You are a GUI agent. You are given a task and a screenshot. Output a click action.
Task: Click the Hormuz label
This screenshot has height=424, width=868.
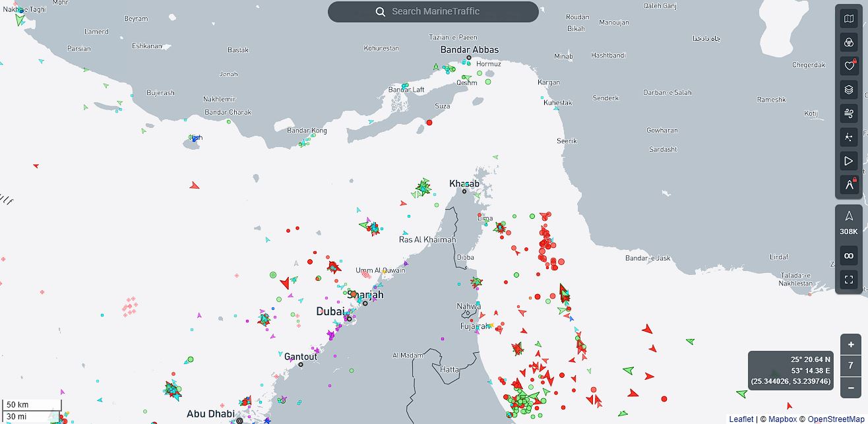489,64
